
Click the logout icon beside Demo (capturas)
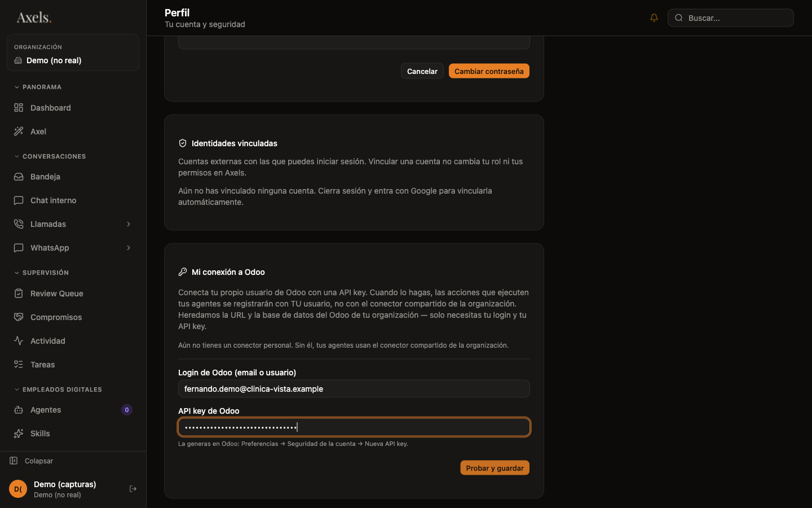(133, 489)
